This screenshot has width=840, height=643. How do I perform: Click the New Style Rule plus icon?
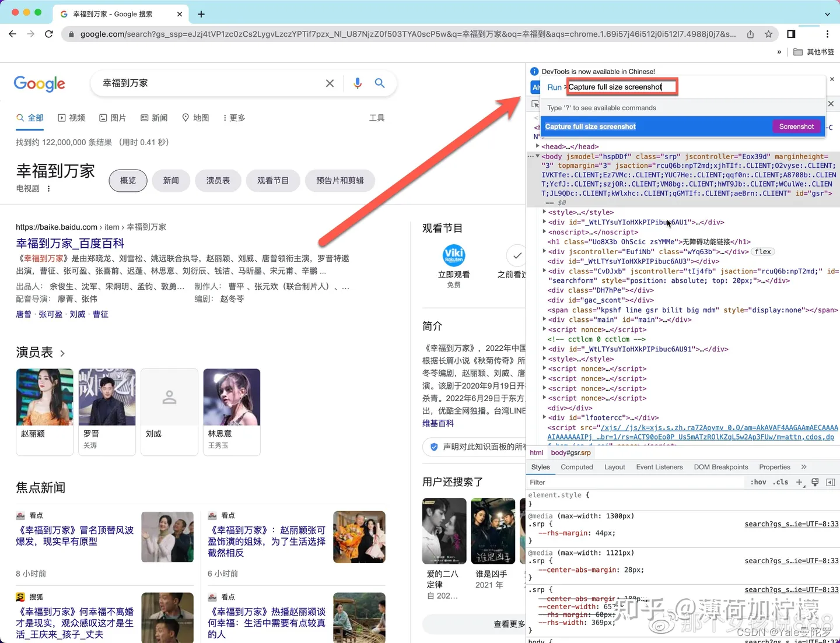click(800, 482)
